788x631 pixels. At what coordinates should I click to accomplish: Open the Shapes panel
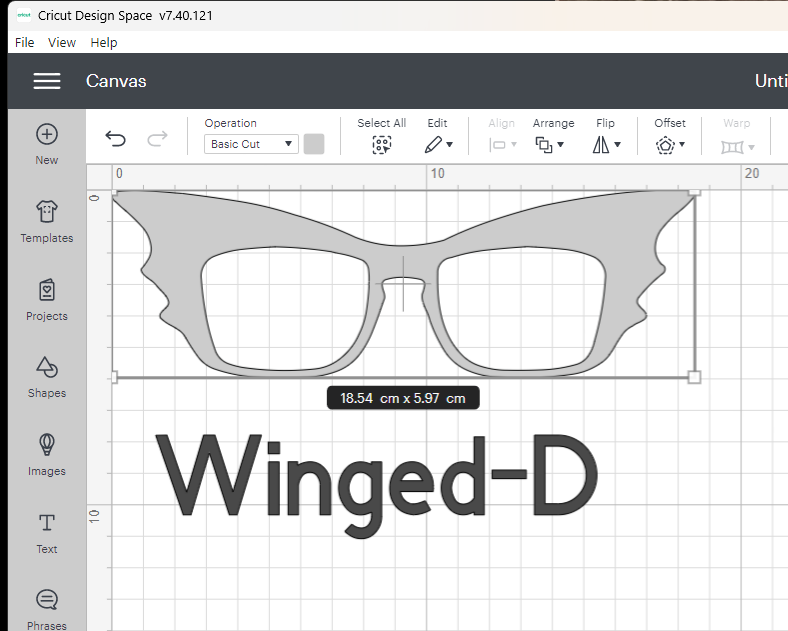point(47,377)
